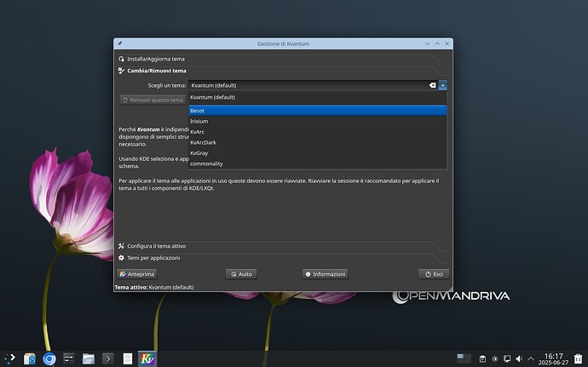Open the trash icon in the panel
The height and width of the screenshot is (367, 588).
[x=579, y=358]
